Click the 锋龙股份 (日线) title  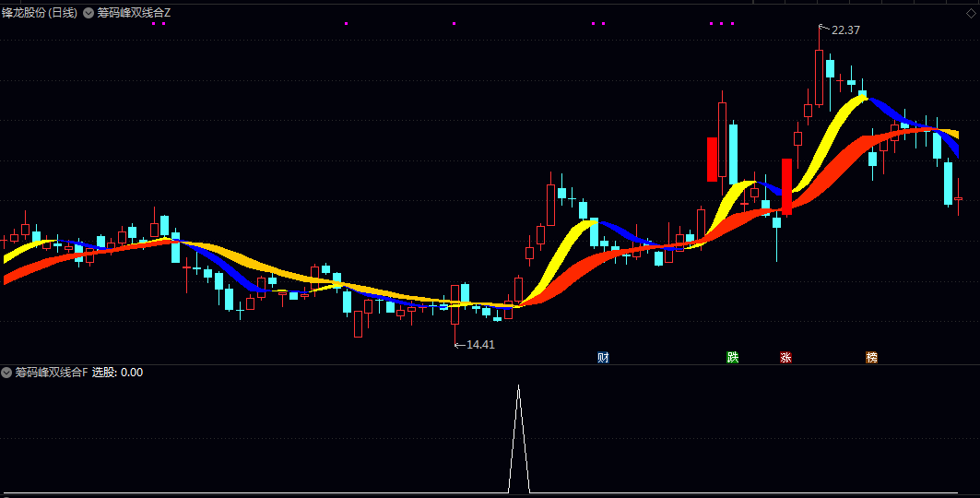40,13
